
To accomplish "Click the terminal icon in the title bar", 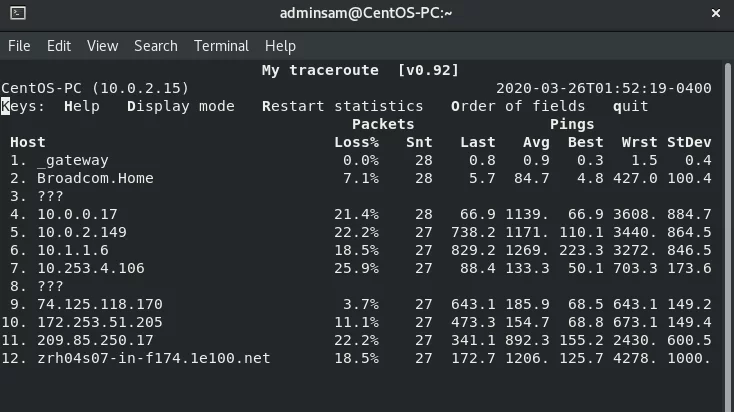I will tap(18, 13).
